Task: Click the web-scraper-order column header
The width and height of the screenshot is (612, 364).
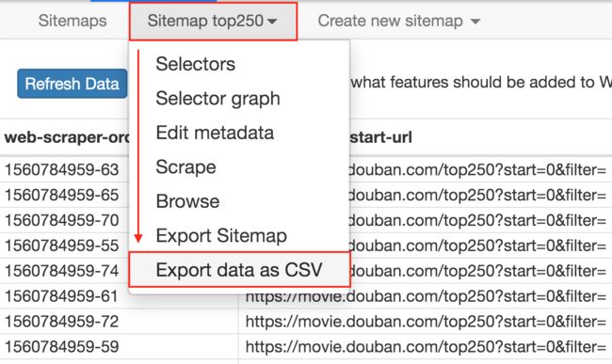Action: (x=66, y=137)
